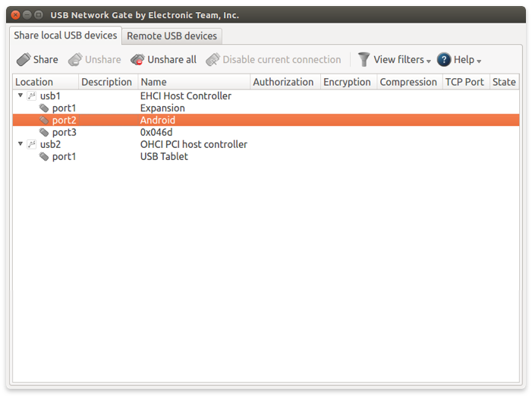Viewport: 532px width, 401px height.
Task: Click the USB Tablet device name
Action: (164, 157)
